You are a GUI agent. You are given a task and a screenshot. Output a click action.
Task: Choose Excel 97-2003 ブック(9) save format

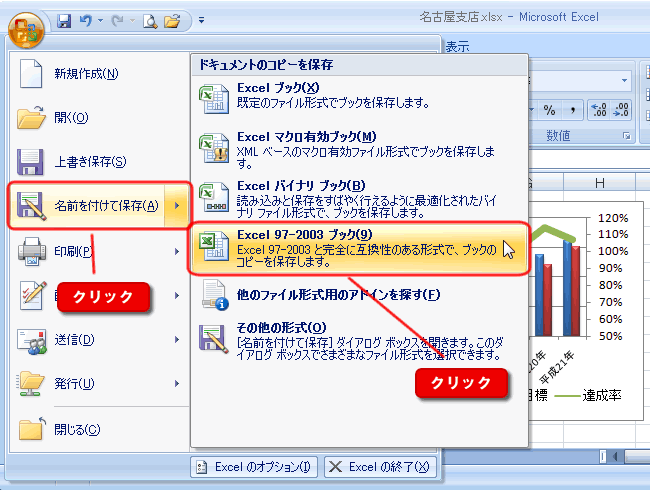pyautogui.click(x=359, y=248)
